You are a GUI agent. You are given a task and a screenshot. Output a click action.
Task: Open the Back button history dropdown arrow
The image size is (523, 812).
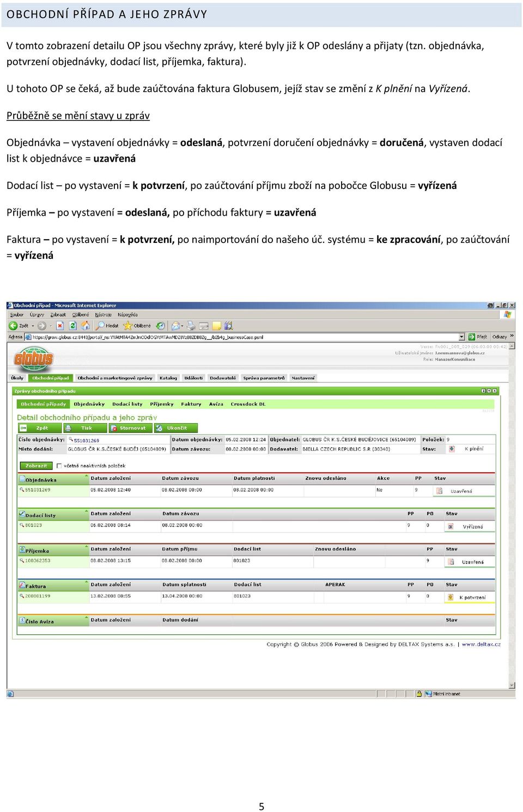coord(33,326)
